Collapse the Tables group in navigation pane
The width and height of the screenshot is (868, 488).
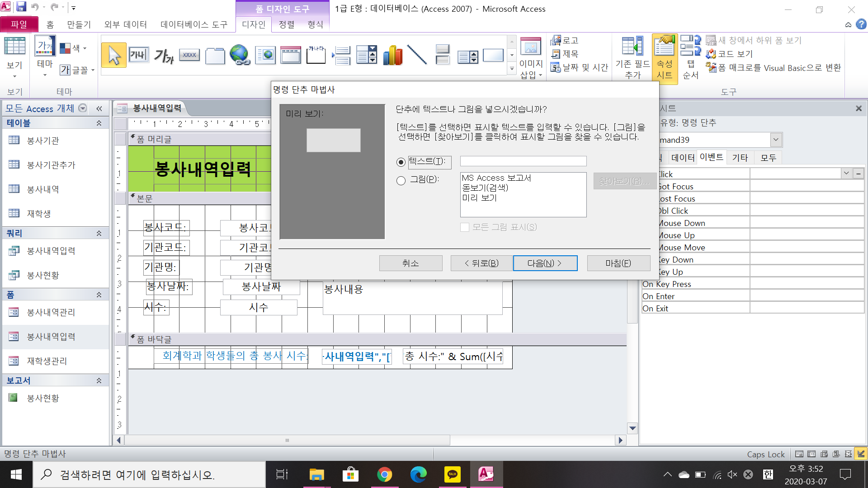click(x=99, y=123)
